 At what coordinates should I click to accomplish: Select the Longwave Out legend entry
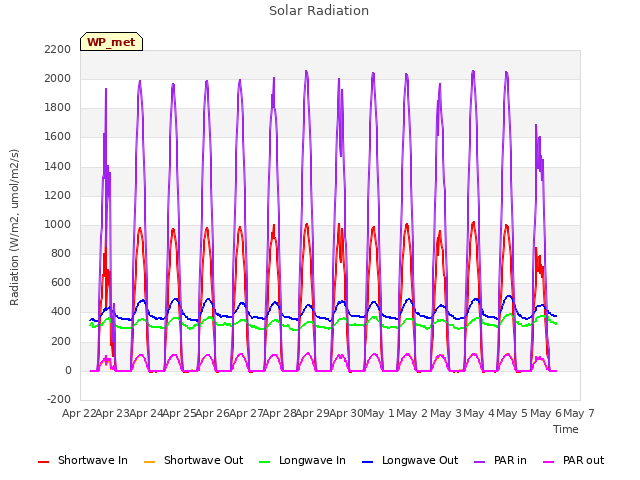pos(410,460)
